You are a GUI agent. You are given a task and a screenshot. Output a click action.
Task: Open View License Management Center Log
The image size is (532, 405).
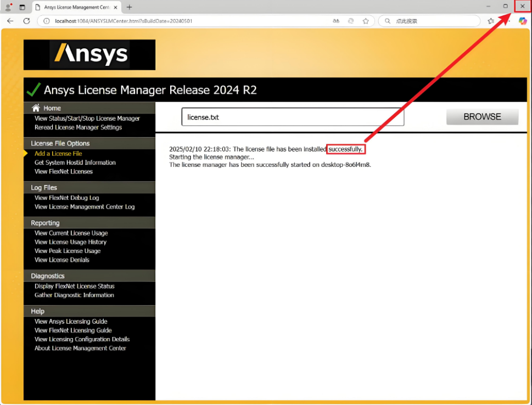pos(85,206)
